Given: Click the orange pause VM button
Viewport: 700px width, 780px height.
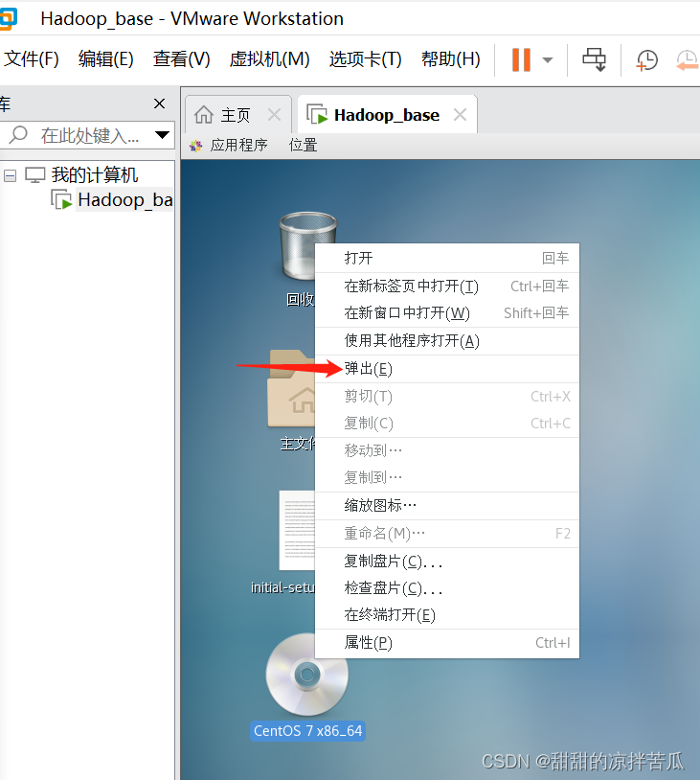Looking at the screenshot, I should pos(521,59).
